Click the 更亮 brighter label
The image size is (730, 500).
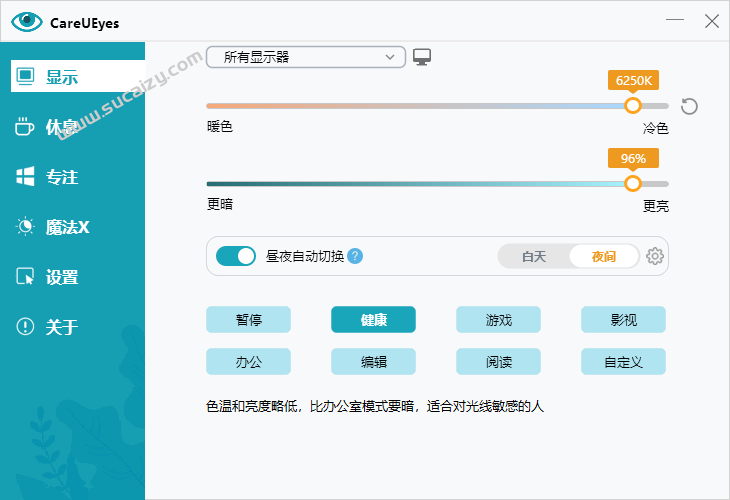point(656,205)
